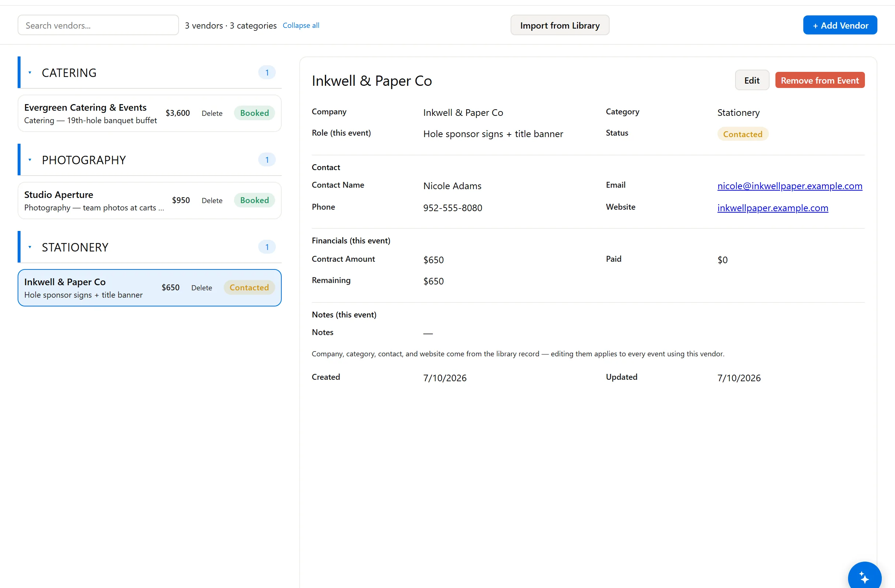Screen dimensions: 895x588
Task: Click Contacted badge in vendor list
Action: coord(249,287)
